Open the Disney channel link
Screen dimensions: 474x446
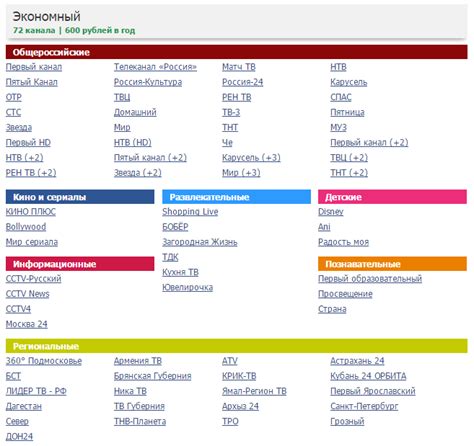click(331, 212)
